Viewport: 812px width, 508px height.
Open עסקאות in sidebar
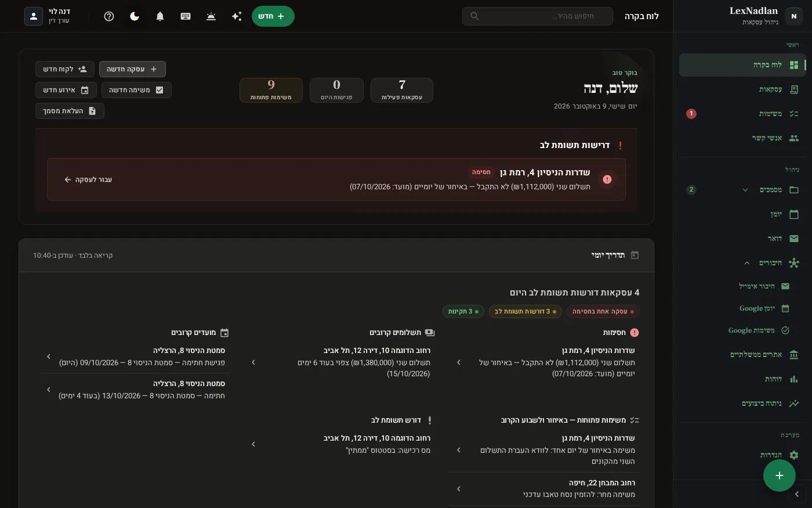point(742,89)
